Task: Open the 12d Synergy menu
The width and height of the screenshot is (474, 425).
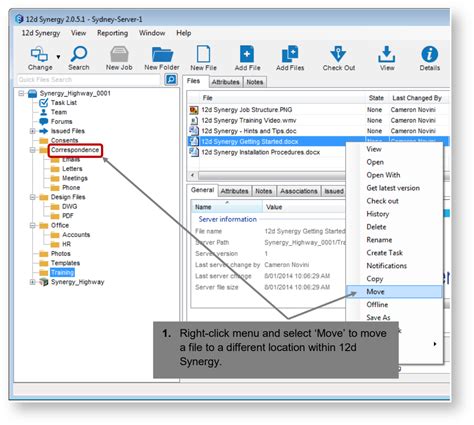Action: click(x=41, y=33)
